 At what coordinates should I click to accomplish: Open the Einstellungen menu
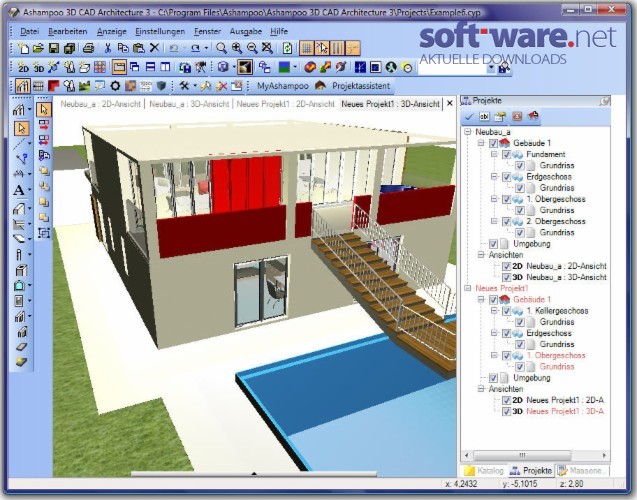click(160, 31)
